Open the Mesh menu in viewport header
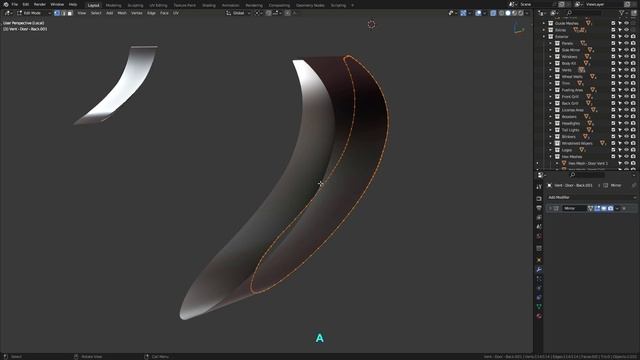The image size is (640, 360). coord(122,13)
